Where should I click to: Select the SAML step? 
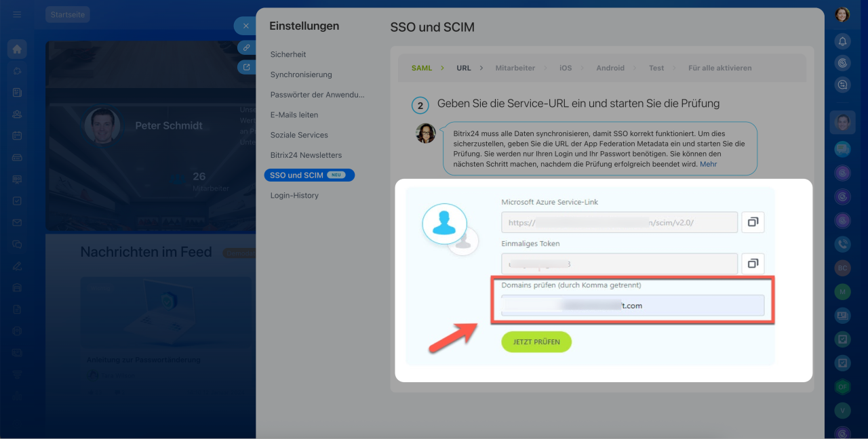422,68
